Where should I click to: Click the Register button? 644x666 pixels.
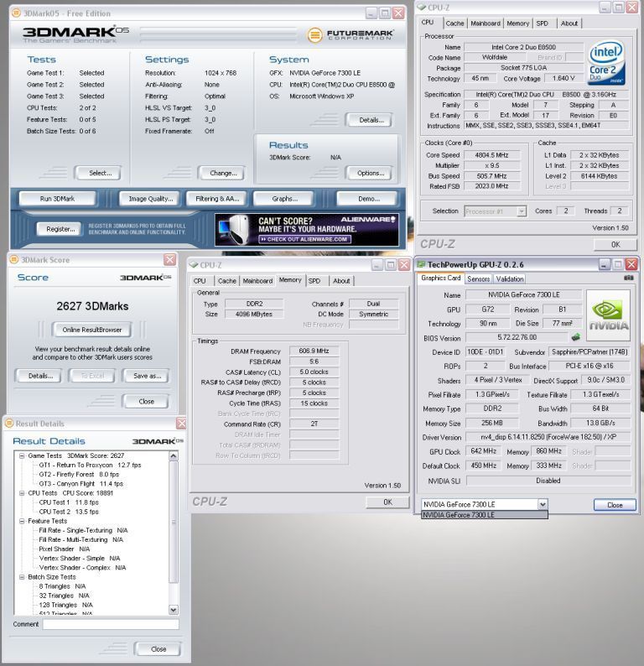point(60,229)
